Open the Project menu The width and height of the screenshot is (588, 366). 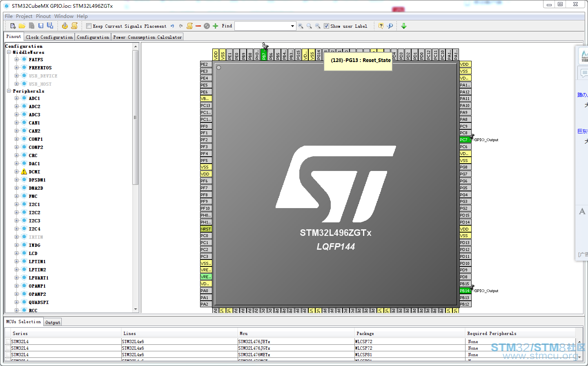coord(24,16)
